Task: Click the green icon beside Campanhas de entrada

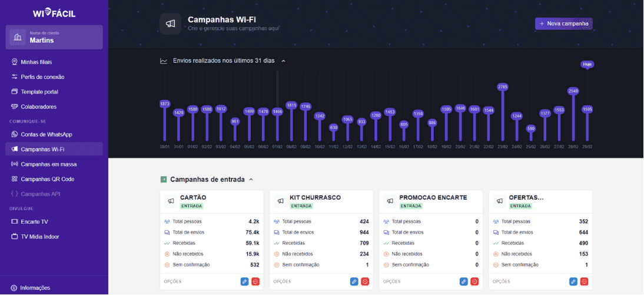Action: click(164, 180)
